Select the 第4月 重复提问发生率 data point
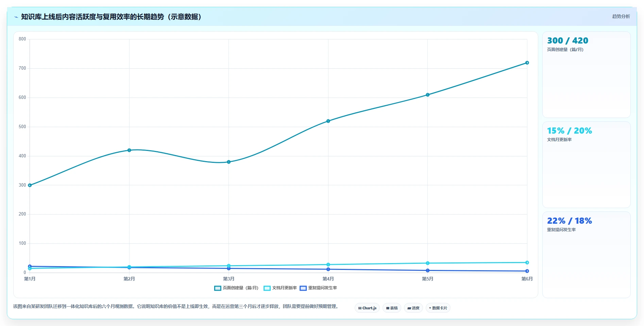Screen dimensions: 644x326 pyautogui.click(x=328, y=269)
